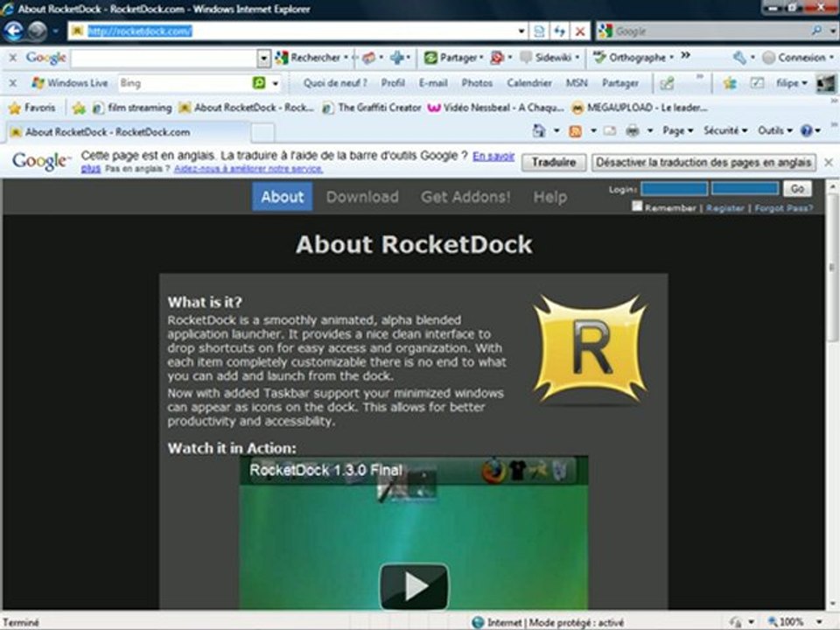The height and width of the screenshot is (630, 840).
Task: Click Désactiver la traduction des pages en anglais
Action: tap(703, 163)
